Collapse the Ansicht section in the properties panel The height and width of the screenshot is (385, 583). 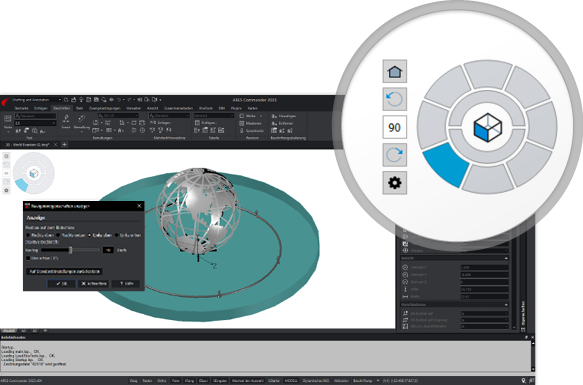[506, 258]
